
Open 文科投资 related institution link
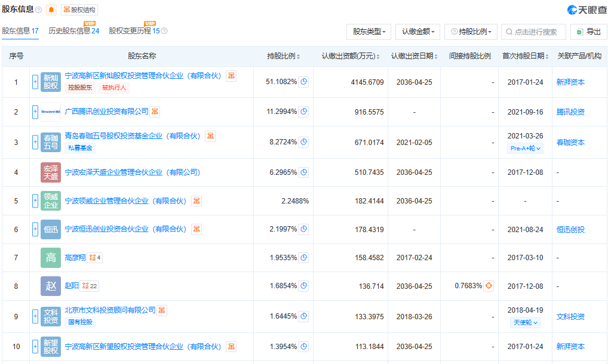click(x=570, y=317)
